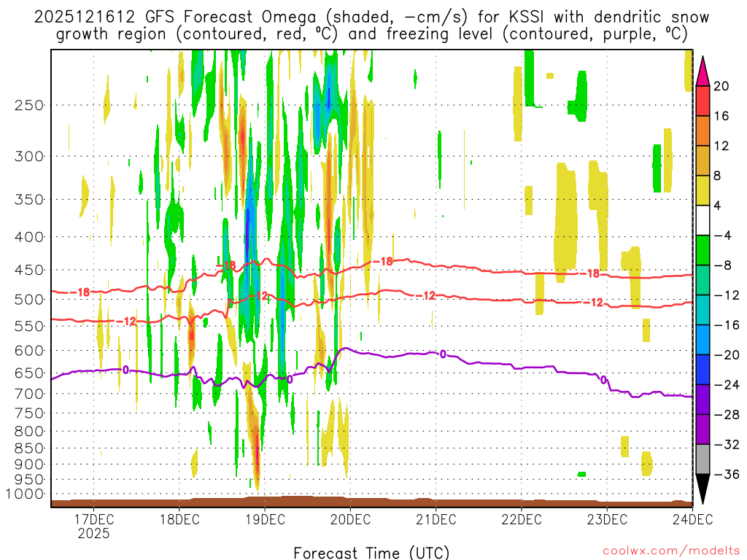Click the white colorbar segment between 4 and -4

point(703,220)
